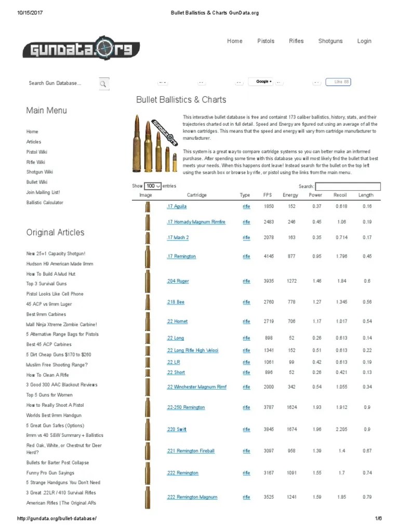399x532 pixels.
Task: Select FPS value 4145 for .17 Remington
Action: [x=269, y=257]
